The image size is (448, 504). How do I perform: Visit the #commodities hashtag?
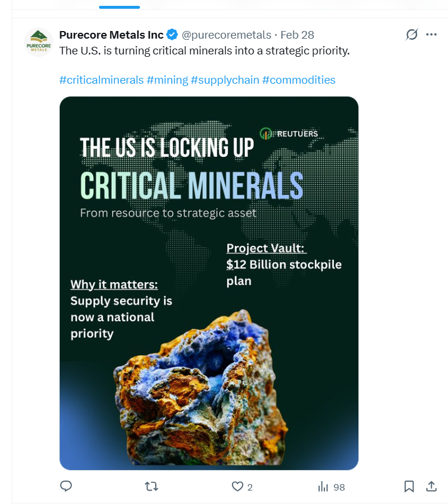pos(299,80)
